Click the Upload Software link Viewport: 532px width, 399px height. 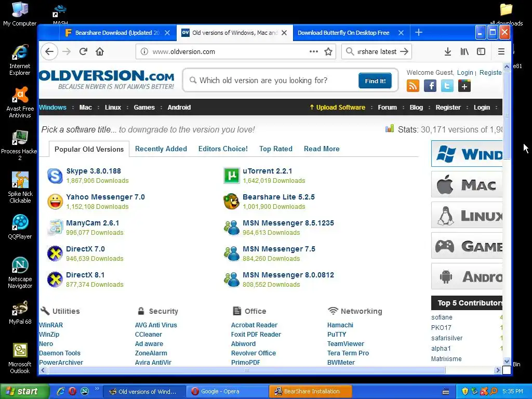(x=338, y=107)
